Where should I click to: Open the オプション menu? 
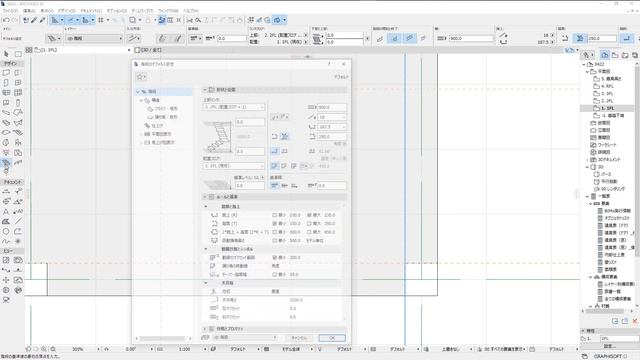pyautogui.click(x=117, y=11)
